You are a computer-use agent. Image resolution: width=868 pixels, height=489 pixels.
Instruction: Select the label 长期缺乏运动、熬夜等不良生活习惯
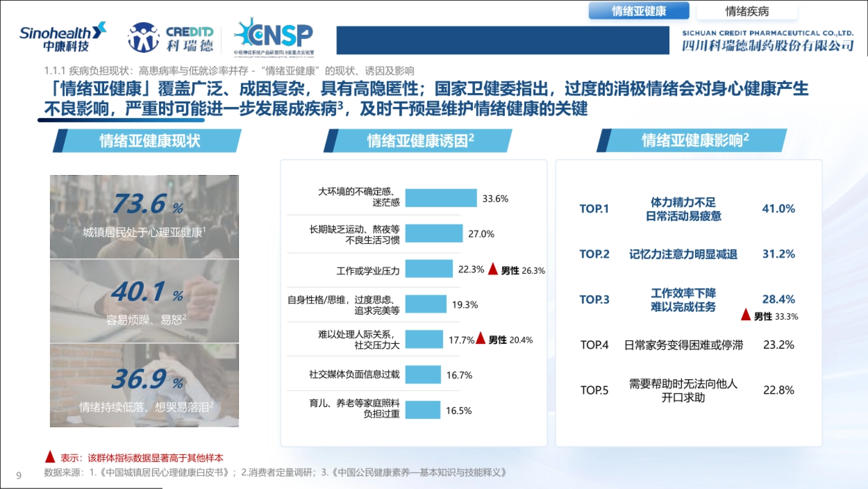pos(354,234)
